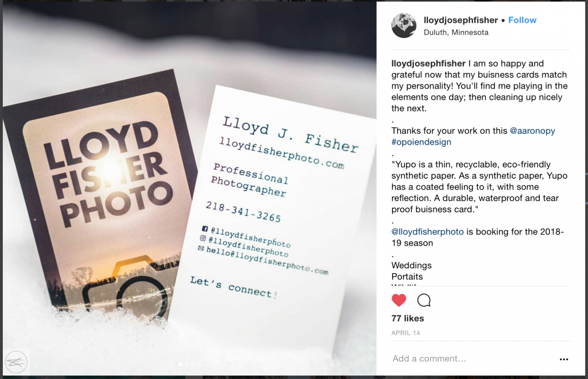Click the business card photo

pyautogui.click(x=189, y=187)
